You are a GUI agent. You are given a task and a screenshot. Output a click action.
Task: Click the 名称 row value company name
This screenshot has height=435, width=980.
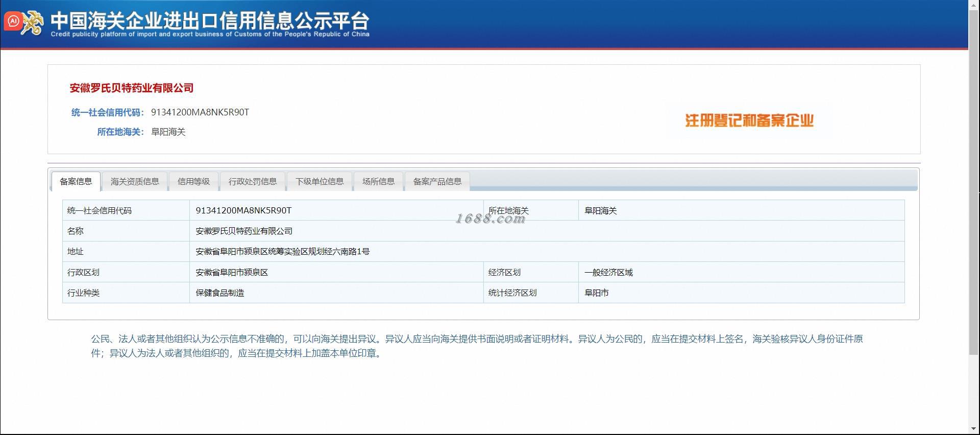point(244,231)
